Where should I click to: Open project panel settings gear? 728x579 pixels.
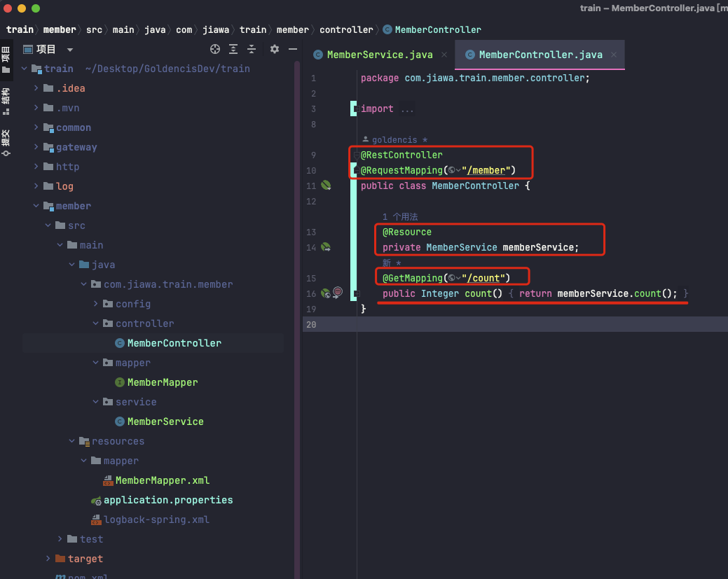pos(275,49)
